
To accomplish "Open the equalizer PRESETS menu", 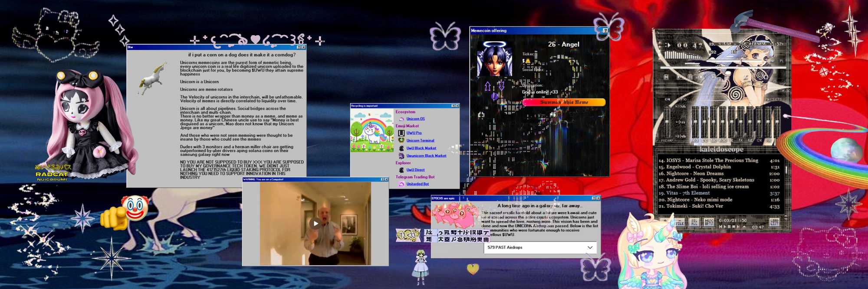I will point(773,100).
